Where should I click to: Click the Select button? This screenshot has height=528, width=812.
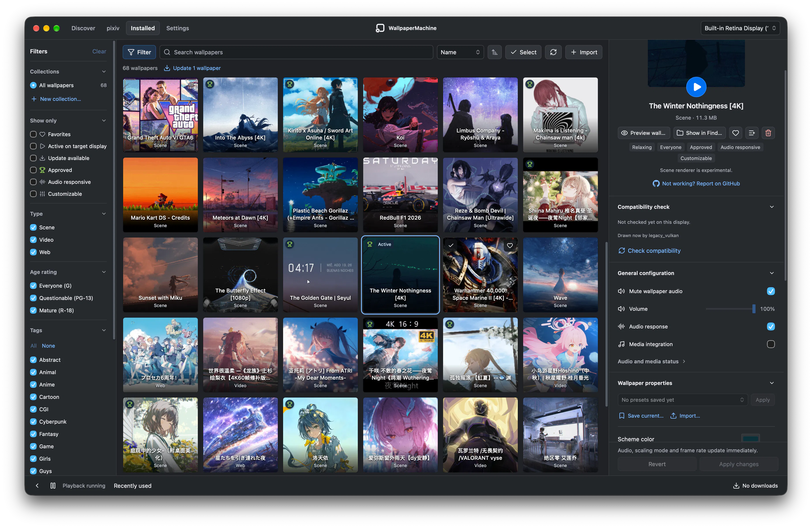tap(523, 52)
